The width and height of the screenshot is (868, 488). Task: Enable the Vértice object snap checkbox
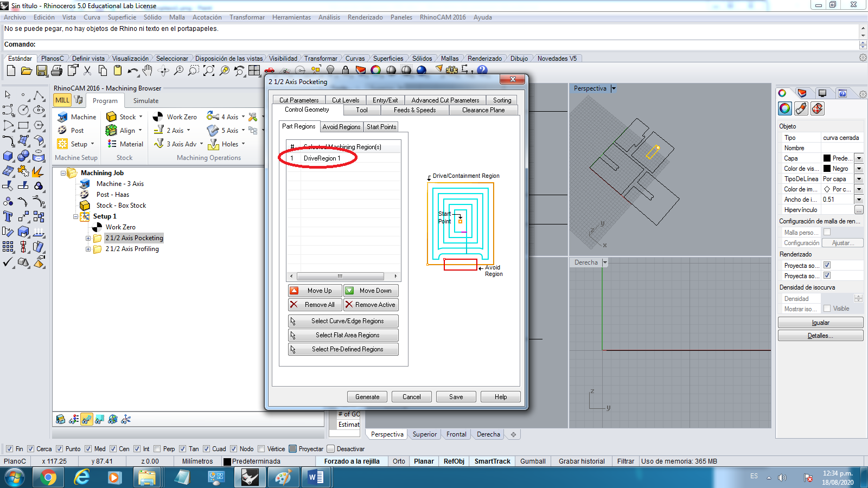click(261, 449)
